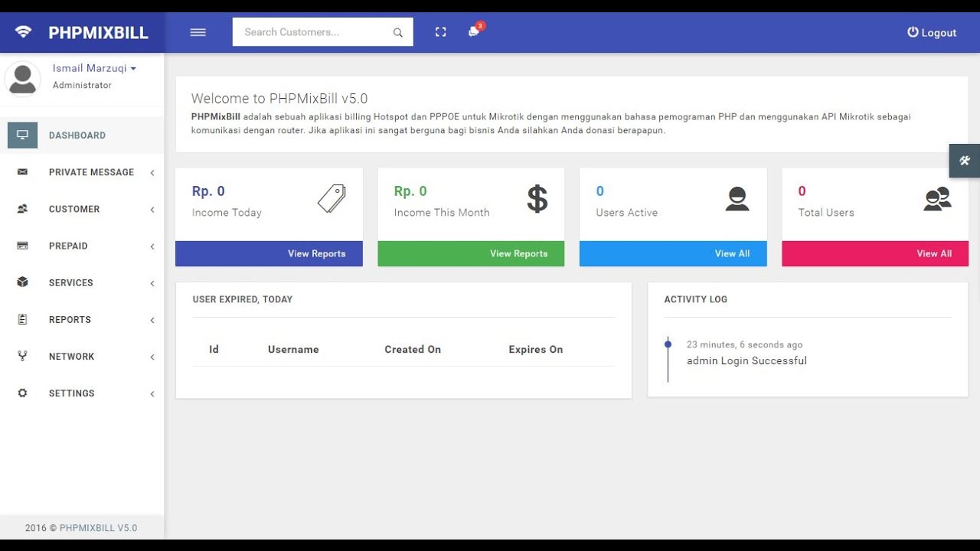Click the Dashboard monitor icon

(x=22, y=135)
